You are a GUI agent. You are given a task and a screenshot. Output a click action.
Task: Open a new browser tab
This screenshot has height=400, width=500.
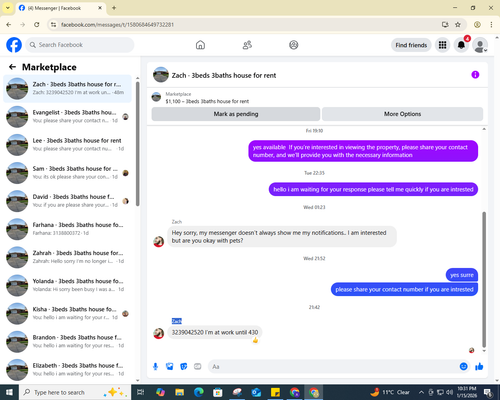click(x=114, y=8)
